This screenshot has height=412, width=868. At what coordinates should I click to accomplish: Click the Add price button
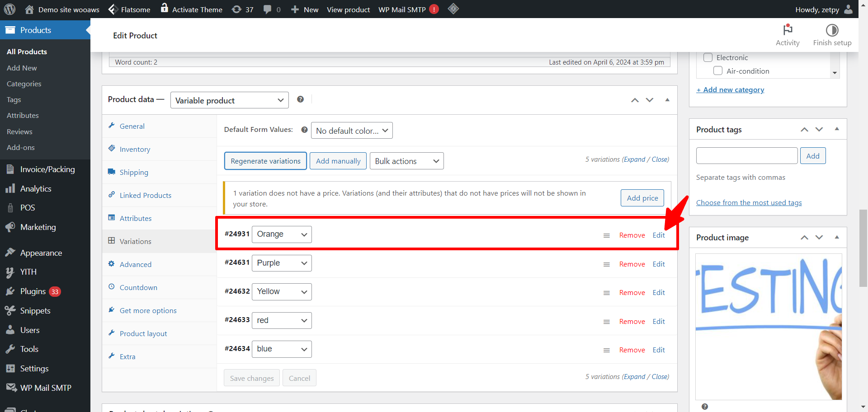pos(642,198)
